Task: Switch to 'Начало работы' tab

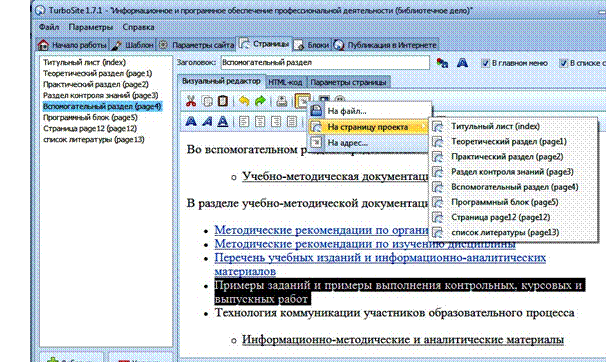Action: (72, 45)
